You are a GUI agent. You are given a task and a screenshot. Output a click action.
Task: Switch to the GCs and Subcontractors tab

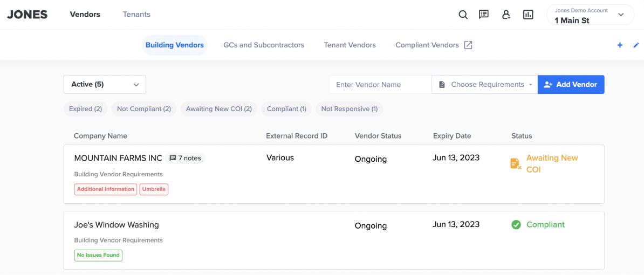tap(264, 45)
